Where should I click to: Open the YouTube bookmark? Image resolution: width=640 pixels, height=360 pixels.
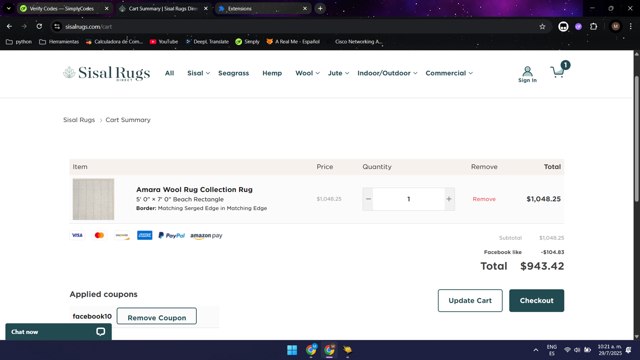tap(164, 42)
